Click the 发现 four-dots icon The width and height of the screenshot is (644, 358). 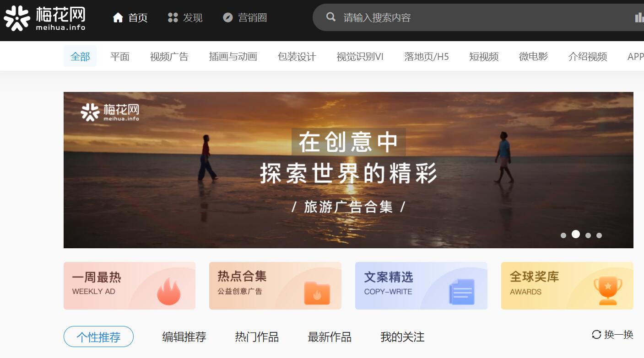[x=173, y=18]
